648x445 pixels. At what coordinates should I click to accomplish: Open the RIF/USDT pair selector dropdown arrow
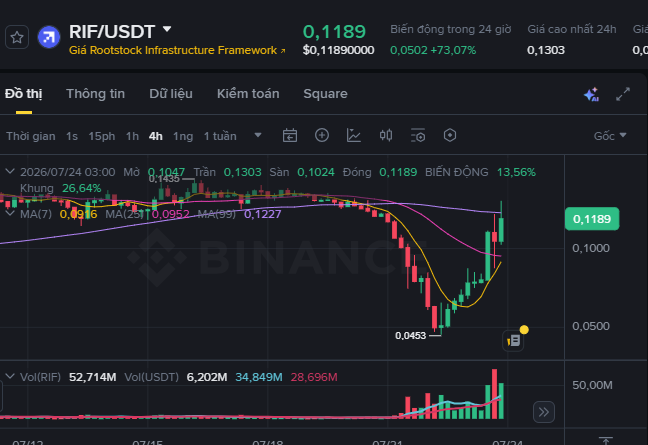pos(167,29)
